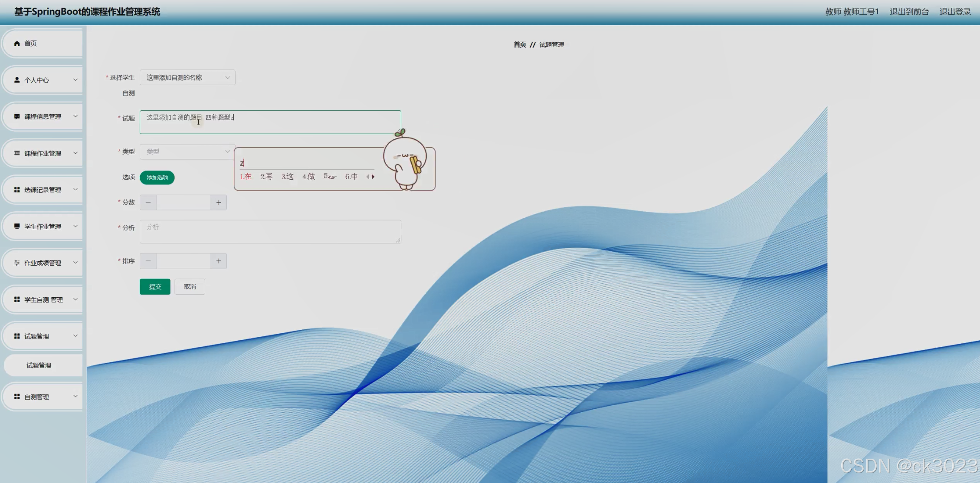The image size is (980, 483).
Task: Click into the 分析 text area
Action: tap(270, 232)
